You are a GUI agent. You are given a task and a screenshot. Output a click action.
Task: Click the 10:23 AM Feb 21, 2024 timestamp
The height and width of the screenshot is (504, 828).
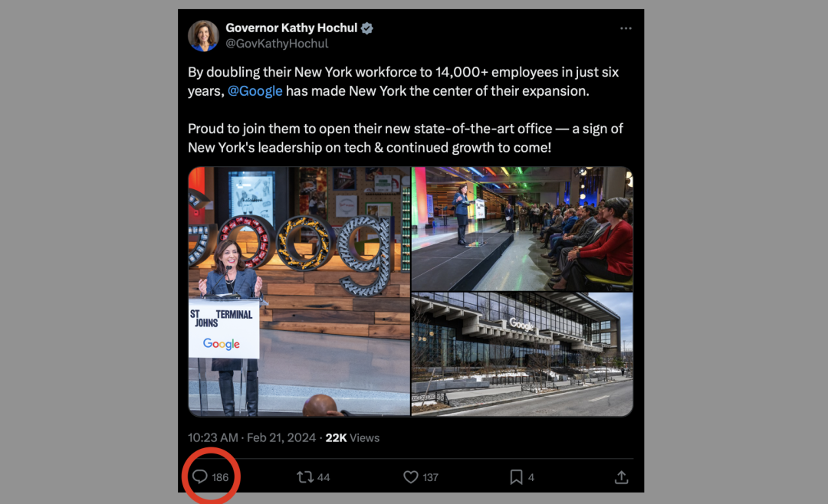[251, 438]
